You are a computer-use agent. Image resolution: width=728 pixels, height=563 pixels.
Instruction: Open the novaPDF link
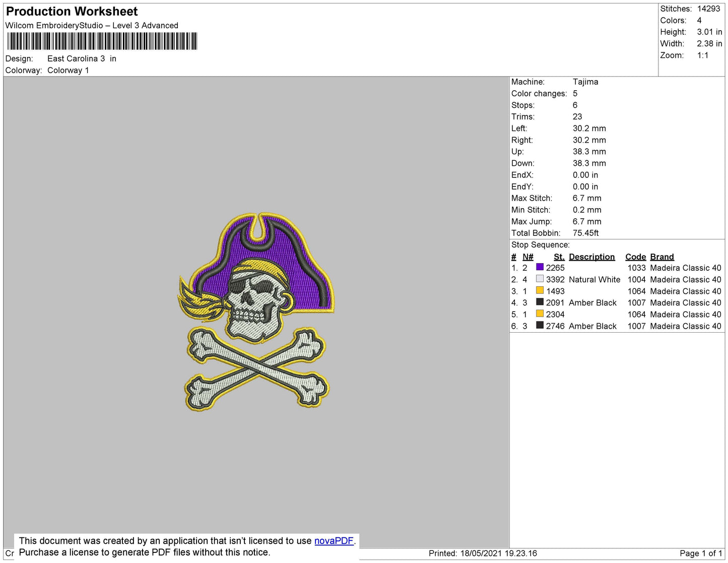334,541
